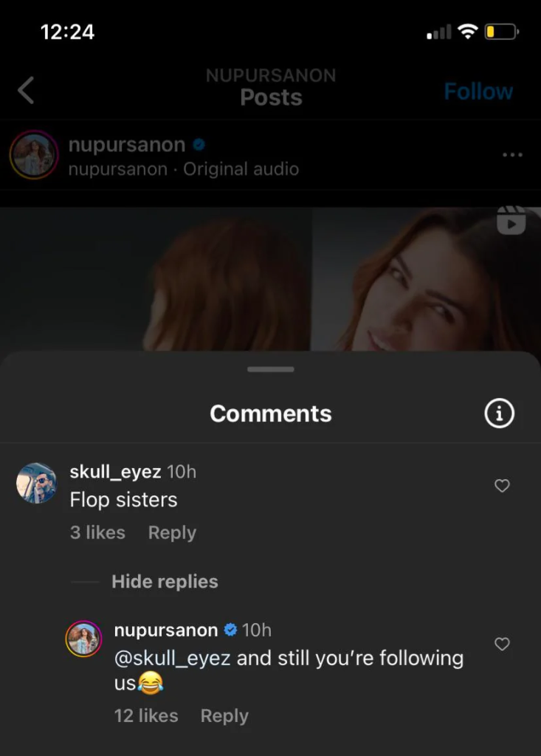View the 12 likes on nupursanon's reply
Viewport: 541px width, 756px height.
pyautogui.click(x=146, y=715)
